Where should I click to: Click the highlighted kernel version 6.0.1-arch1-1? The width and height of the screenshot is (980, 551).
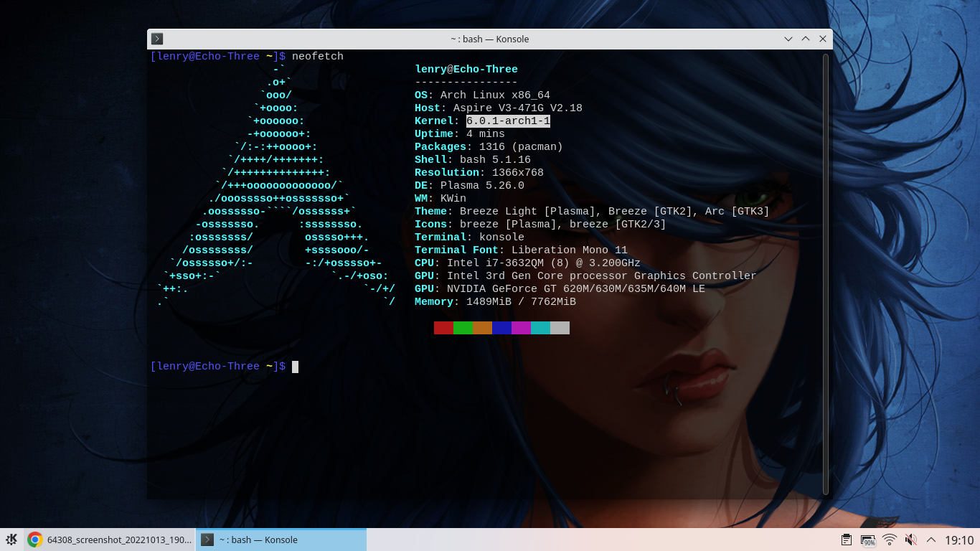(508, 121)
